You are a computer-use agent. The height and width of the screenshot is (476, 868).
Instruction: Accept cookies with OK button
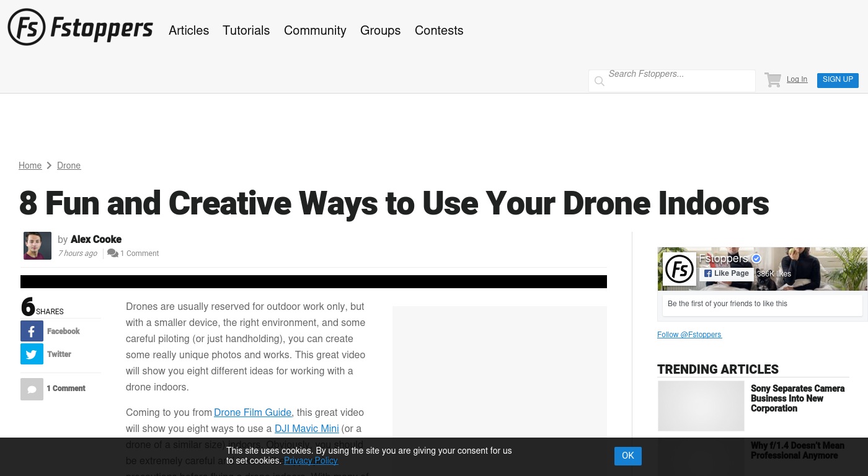tap(628, 456)
